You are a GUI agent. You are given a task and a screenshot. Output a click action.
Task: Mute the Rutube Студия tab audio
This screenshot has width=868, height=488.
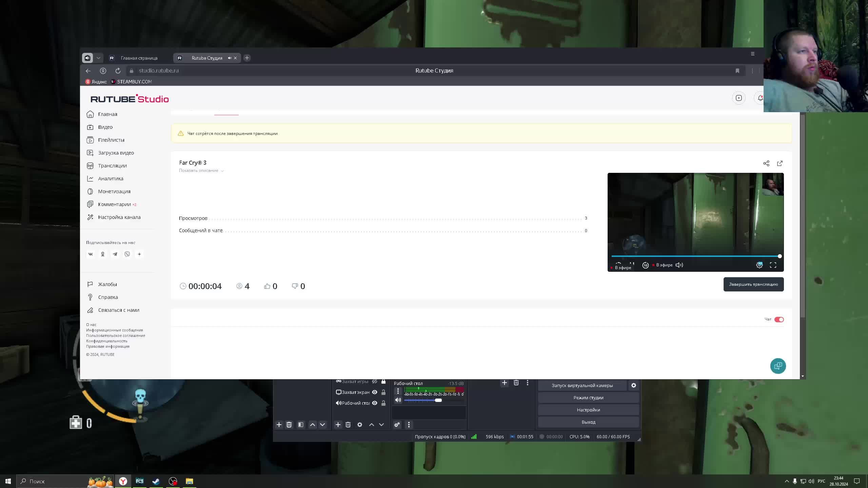(230, 58)
